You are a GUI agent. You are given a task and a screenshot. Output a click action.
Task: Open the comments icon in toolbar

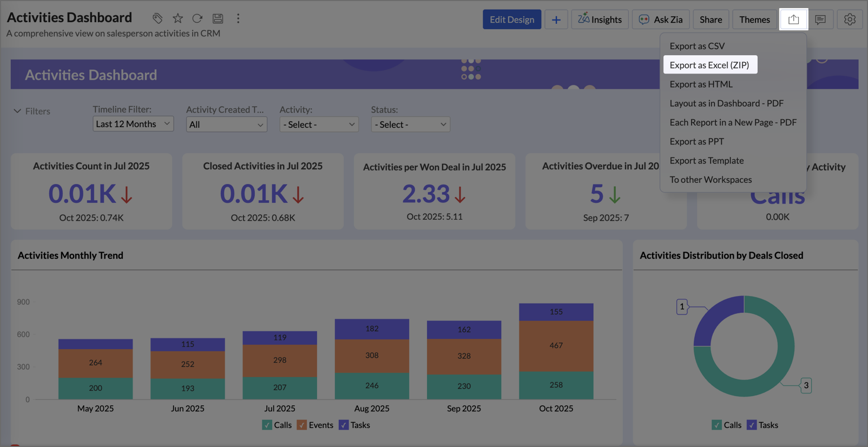(820, 19)
